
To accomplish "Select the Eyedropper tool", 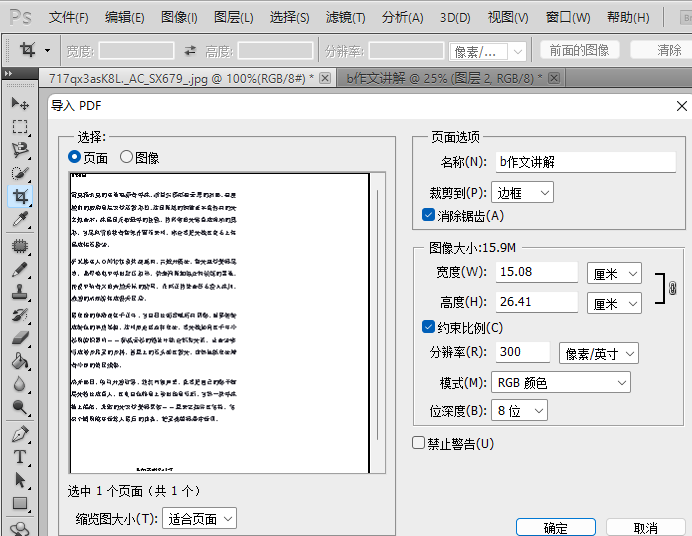I will 20,219.
